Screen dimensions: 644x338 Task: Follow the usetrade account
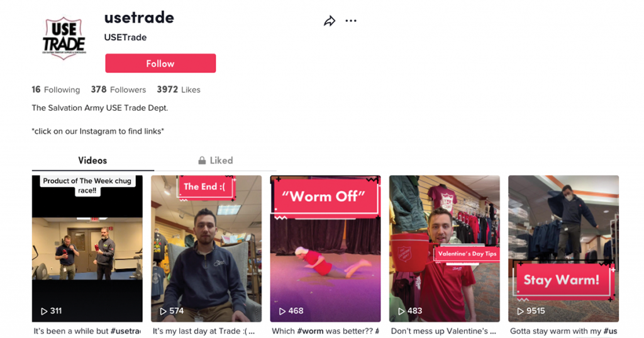click(160, 63)
